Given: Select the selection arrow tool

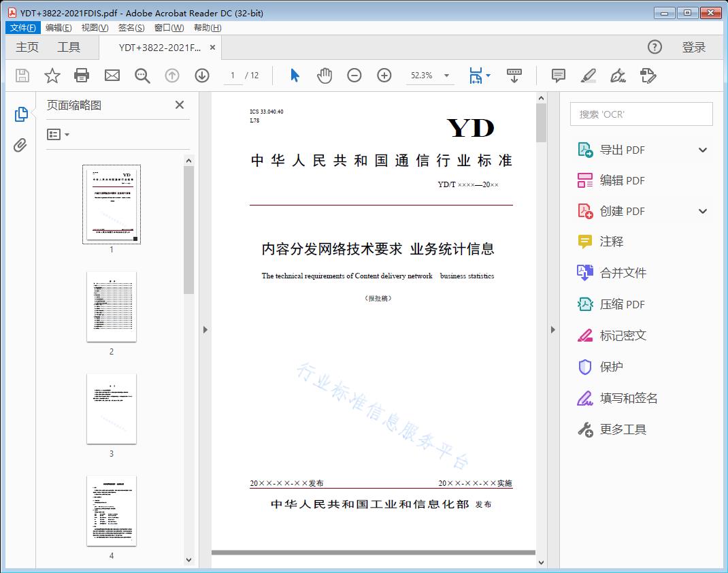Looking at the screenshot, I should click(295, 76).
